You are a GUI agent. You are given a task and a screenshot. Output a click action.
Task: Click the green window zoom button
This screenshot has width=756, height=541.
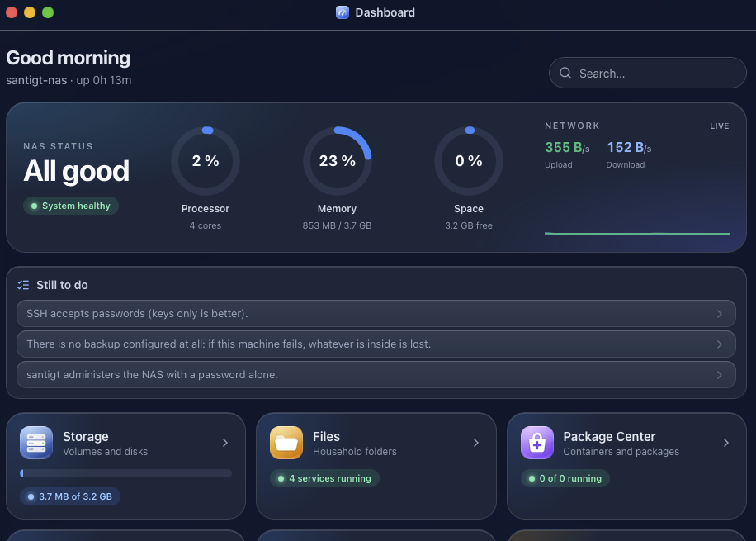pyautogui.click(x=48, y=12)
